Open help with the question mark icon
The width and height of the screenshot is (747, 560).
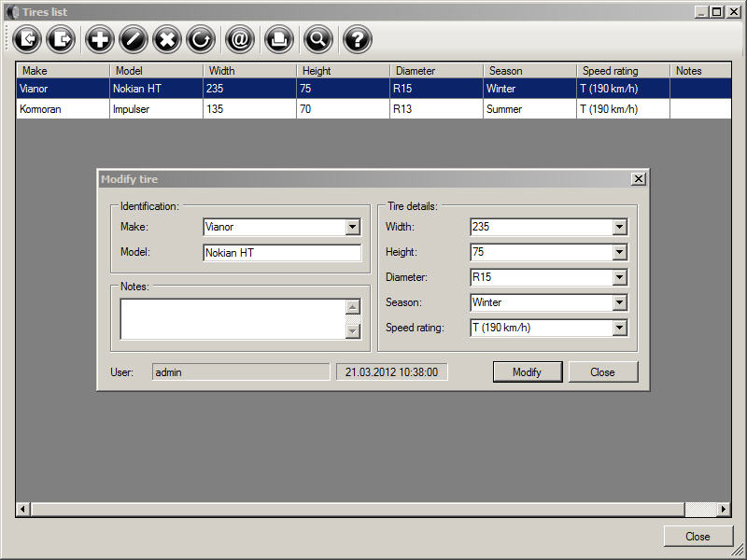pyautogui.click(x=357, y=39)
